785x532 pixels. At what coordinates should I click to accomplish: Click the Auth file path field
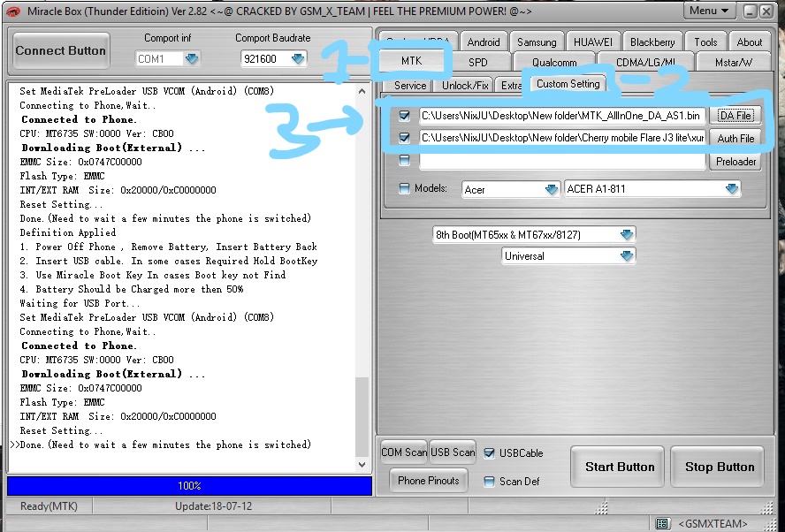(x=562, y=137)
